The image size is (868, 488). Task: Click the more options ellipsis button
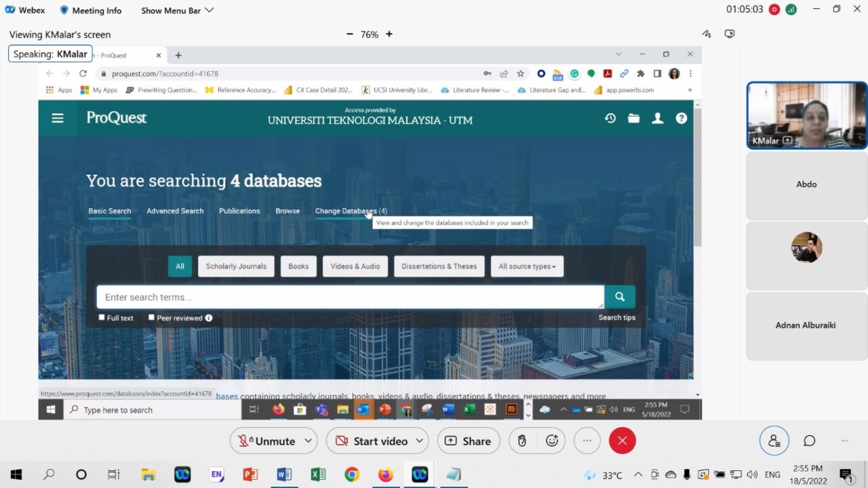coord(587,441)
